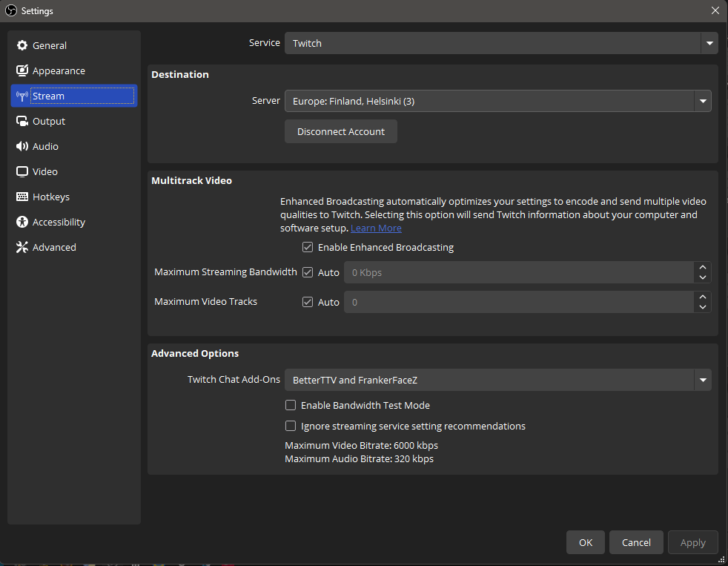This screenshot has height=566, width=728.
Task: Click the Output icon in sidebar
Action: pos(21,122)
